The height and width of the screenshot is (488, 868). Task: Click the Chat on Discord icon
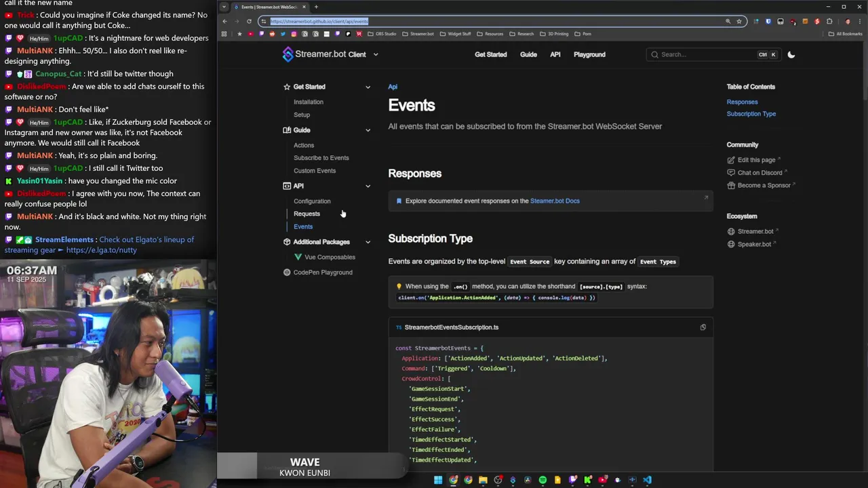point(731,173)
